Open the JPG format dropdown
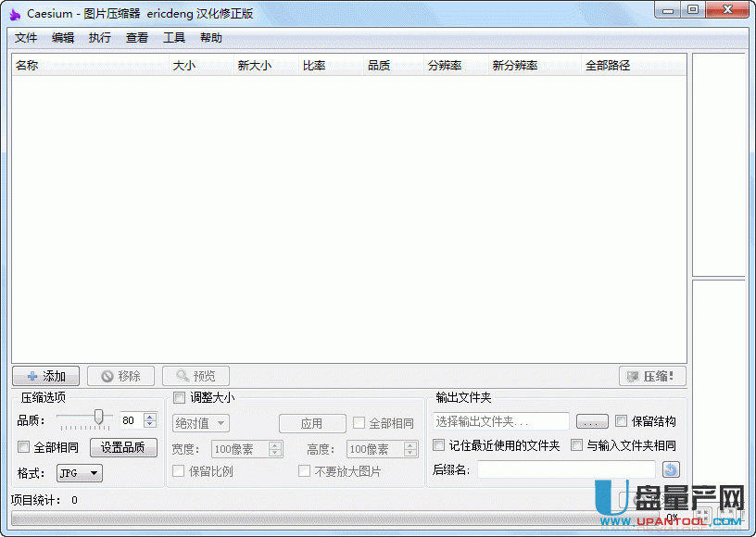Image resolution: width=756 pixels, height=537 pixels. (80, 473)
